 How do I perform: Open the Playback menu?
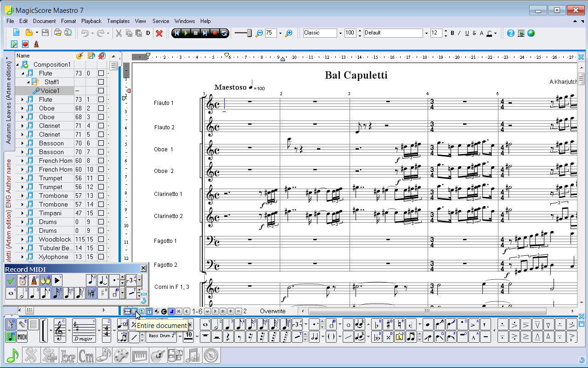click(91, 21)
